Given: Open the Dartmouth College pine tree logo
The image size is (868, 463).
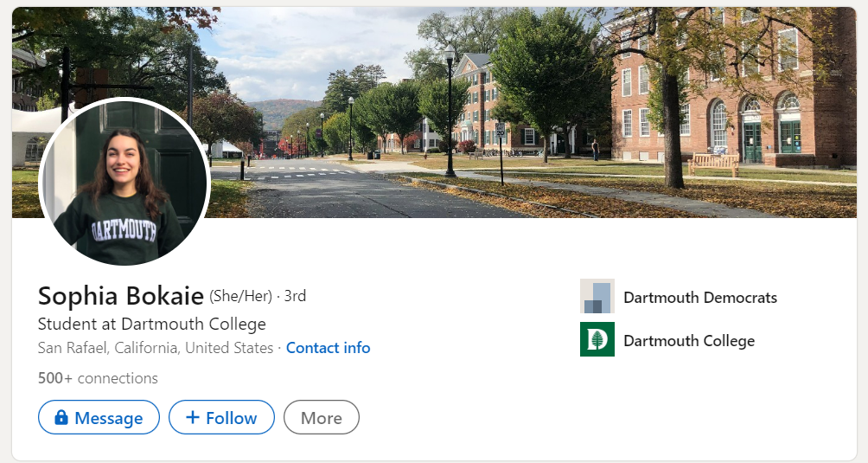Looking at the screenshot, I should (597, 339).
